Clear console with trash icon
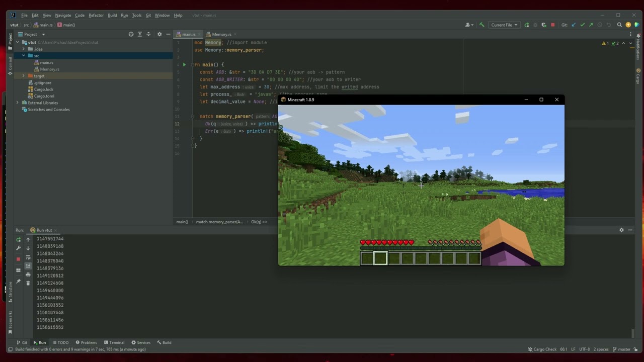The width and height of the screenshot is (644, 362). [x=28, y=283]
